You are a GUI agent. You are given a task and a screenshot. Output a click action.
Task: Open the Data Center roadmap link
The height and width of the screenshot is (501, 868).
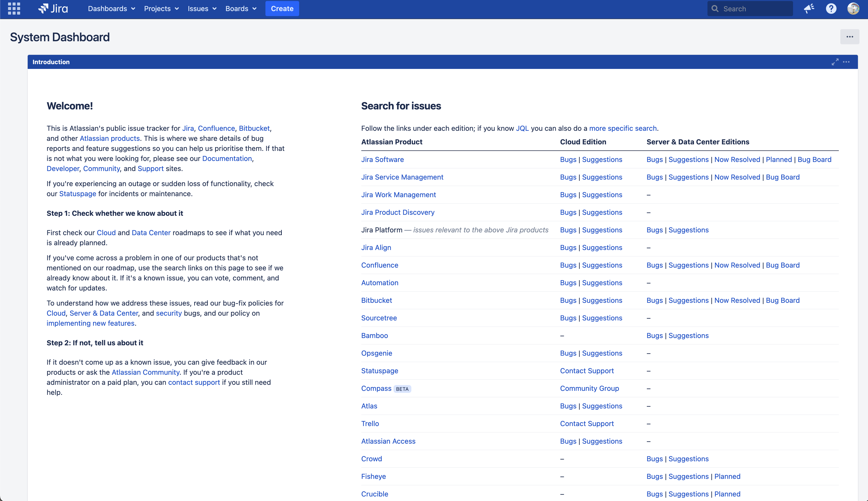coord(151,233)
